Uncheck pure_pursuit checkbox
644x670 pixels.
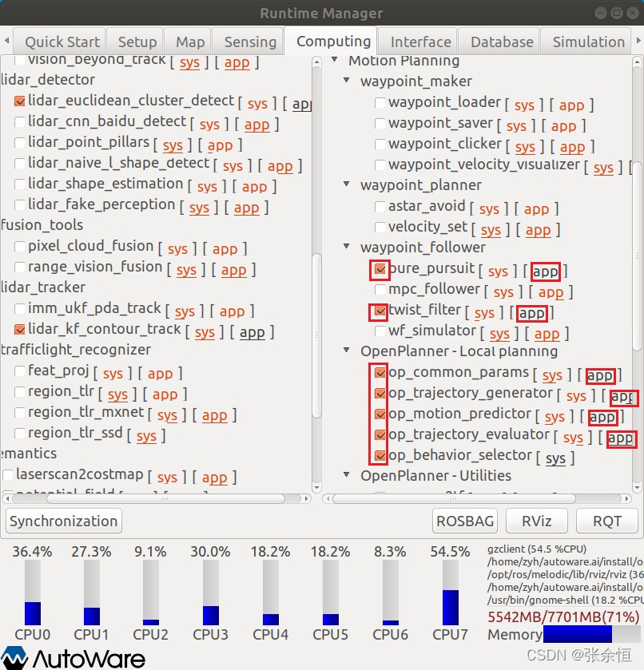[380, 269]
